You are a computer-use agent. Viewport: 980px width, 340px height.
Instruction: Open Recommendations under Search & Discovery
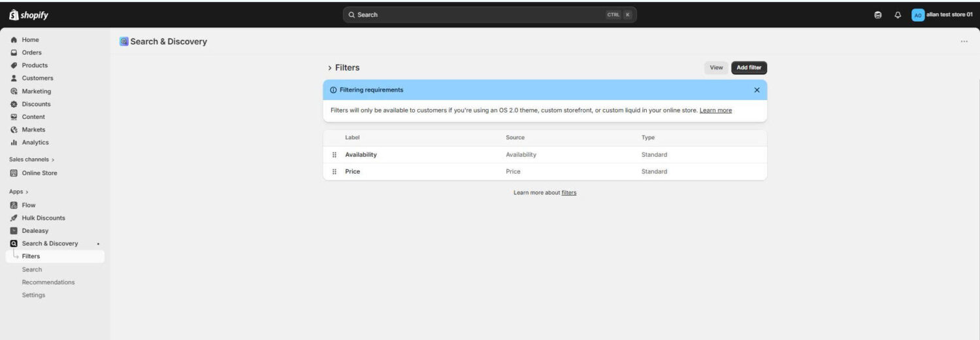(x=48, y=282)
